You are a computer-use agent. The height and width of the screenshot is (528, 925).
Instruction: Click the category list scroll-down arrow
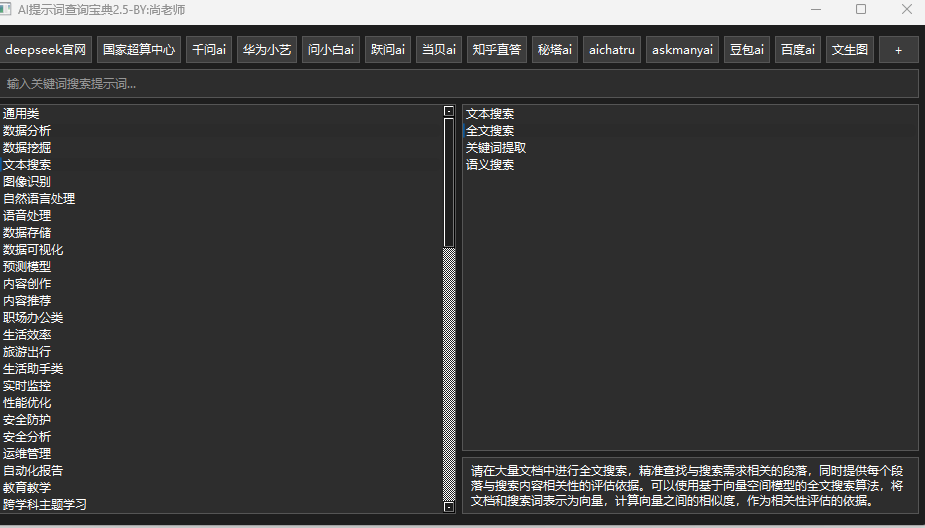(x=449, y=507)
